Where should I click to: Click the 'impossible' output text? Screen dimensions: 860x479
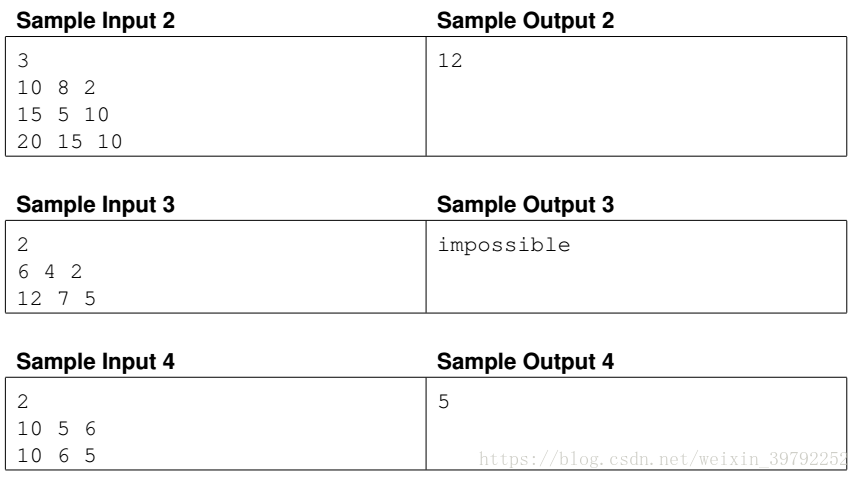tap(504, 245)
